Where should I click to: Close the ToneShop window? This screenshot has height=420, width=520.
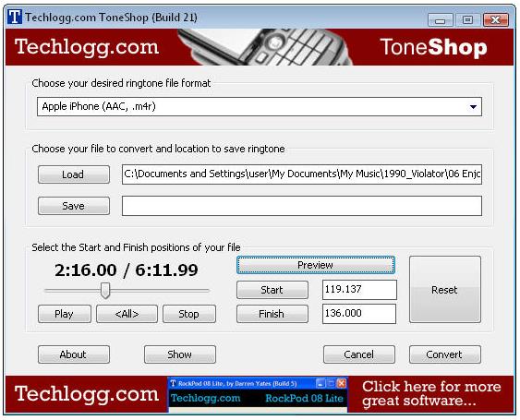point(496,20)
